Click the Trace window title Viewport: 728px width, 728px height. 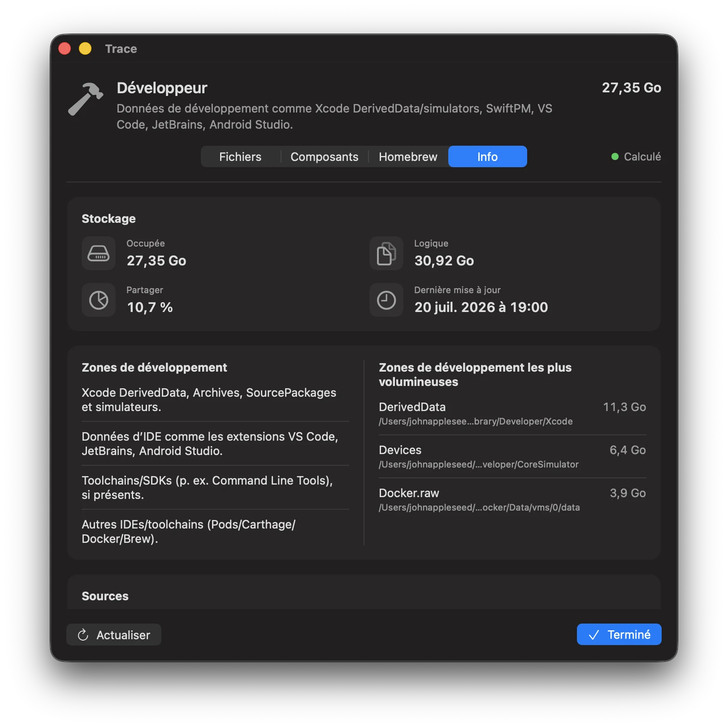coord(121,48)
